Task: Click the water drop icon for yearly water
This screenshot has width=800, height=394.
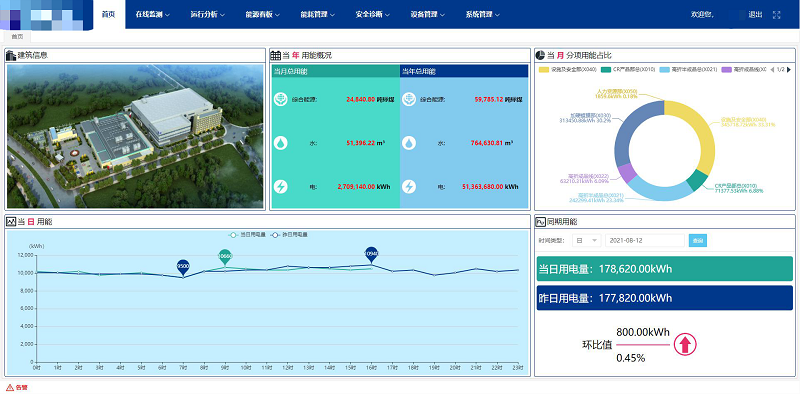Action: point(409,143)
